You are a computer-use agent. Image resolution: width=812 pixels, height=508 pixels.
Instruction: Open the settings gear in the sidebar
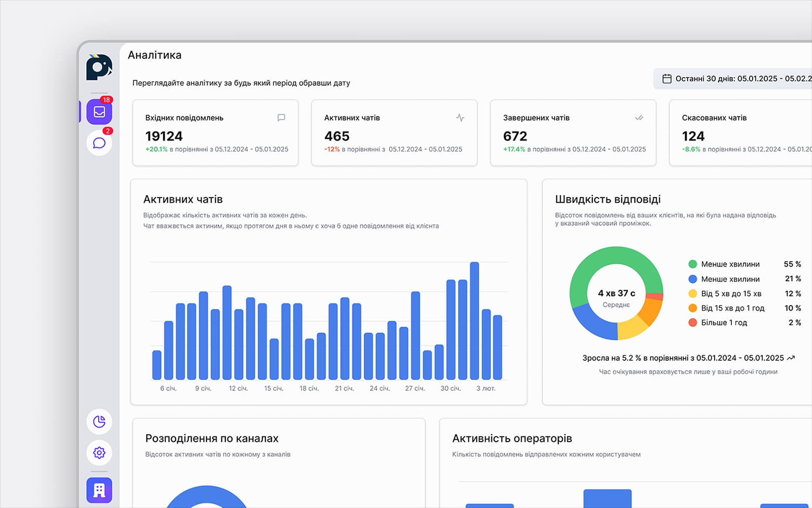pyautogui.click(x=99, y=453)
